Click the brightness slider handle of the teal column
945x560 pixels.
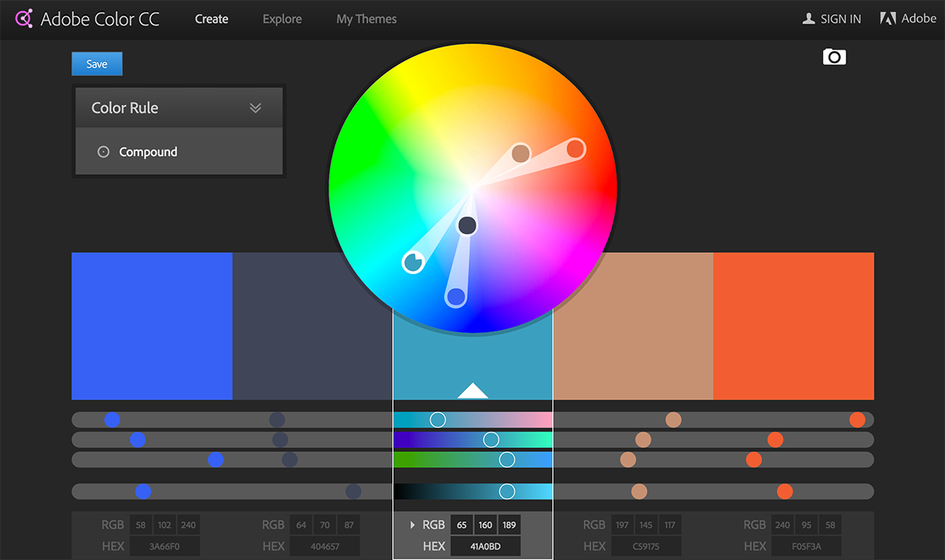point(506,491)
